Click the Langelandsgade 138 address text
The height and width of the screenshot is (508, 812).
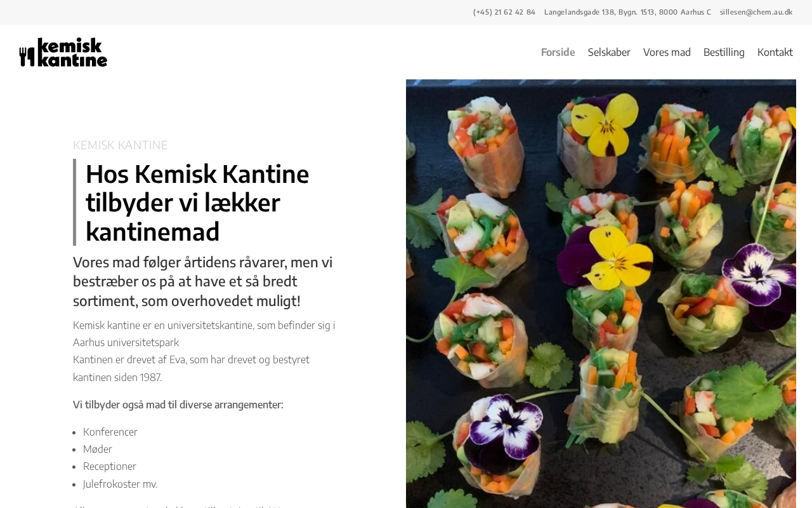[627, 12]
